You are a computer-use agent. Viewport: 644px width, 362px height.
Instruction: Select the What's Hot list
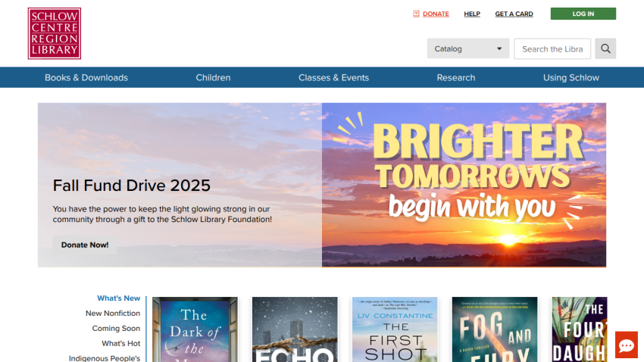(120, 344)
